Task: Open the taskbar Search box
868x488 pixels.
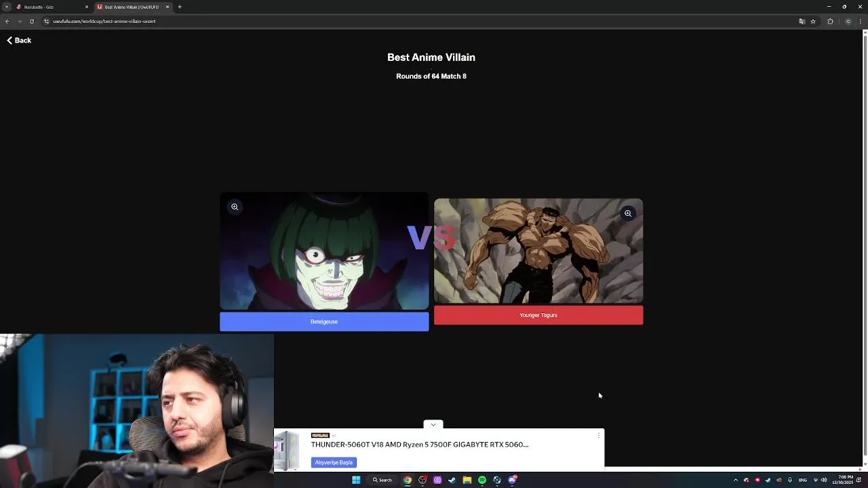Action: pyautogui.click(x=382, y=480)
